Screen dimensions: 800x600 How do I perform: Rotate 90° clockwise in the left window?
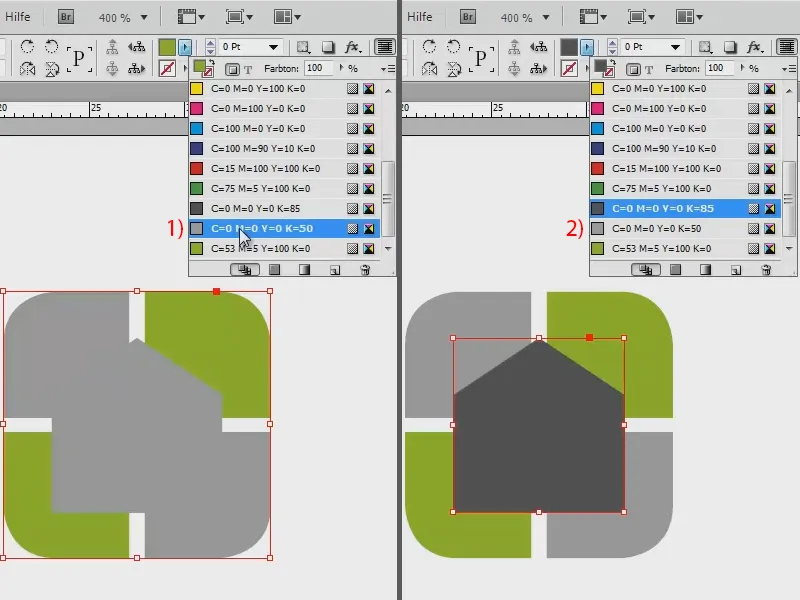click(27, 47)
